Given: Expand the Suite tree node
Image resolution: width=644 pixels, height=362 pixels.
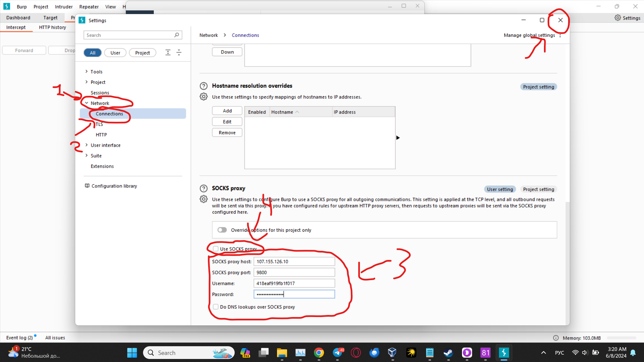Looking at the screenshot, I should coord(87,155).
